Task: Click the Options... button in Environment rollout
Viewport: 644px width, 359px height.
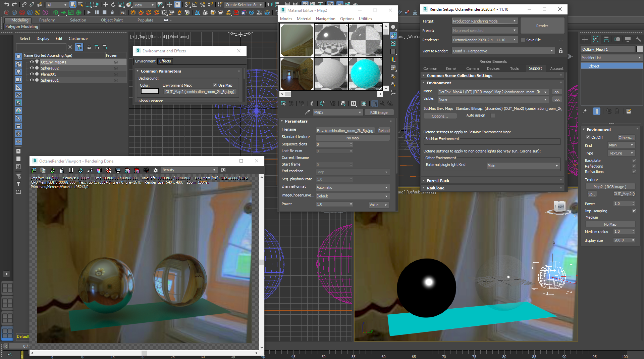Action: [440, 116]
